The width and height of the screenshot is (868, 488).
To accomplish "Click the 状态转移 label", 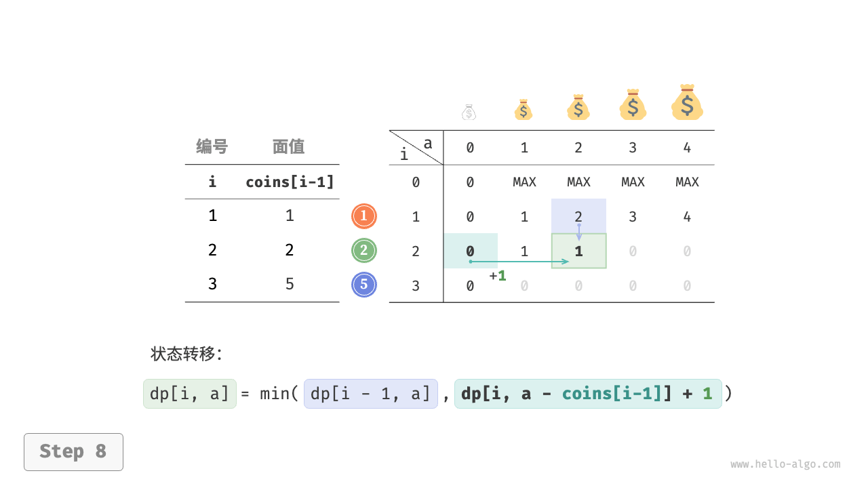I will coord(186,354).
